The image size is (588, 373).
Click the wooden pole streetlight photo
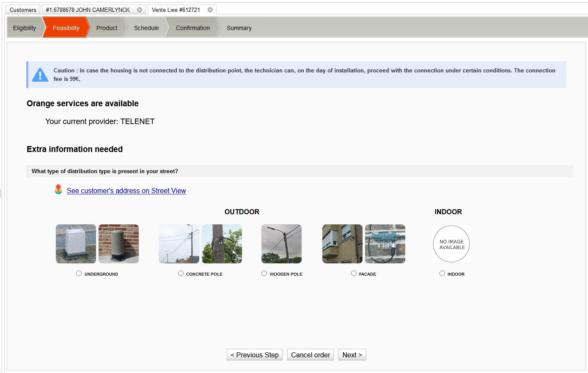point(281,244)
